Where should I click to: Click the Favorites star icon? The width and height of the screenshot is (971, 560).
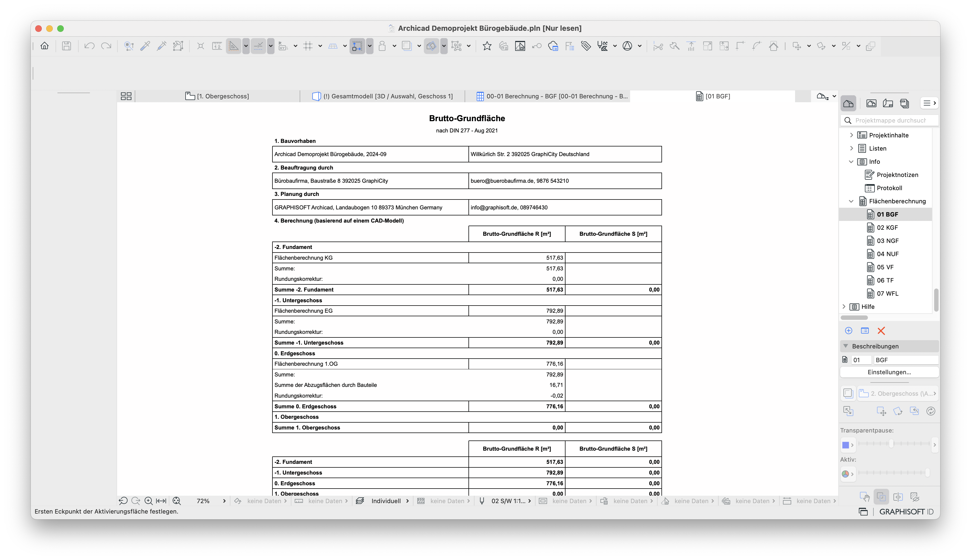point(487,46)
